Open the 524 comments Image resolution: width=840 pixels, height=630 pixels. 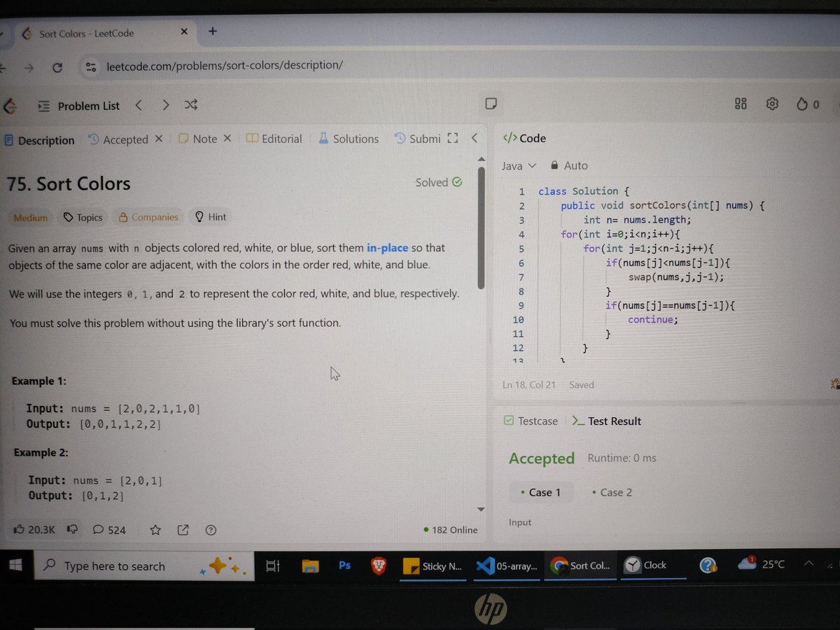[x=109, y=530]
